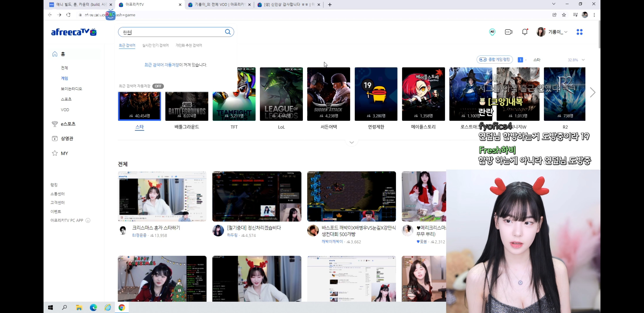Bookmark this page with the star icon

click(564, 15)
